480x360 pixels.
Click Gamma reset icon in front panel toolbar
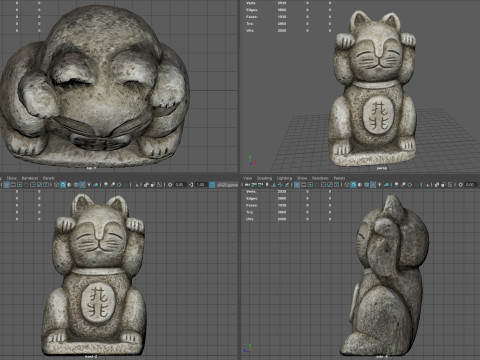click(x=191, y=184)
